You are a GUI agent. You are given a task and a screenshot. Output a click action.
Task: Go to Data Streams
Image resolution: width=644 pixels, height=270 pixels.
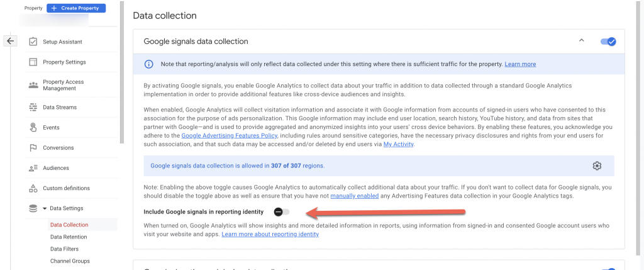click(x=60, y=107)
